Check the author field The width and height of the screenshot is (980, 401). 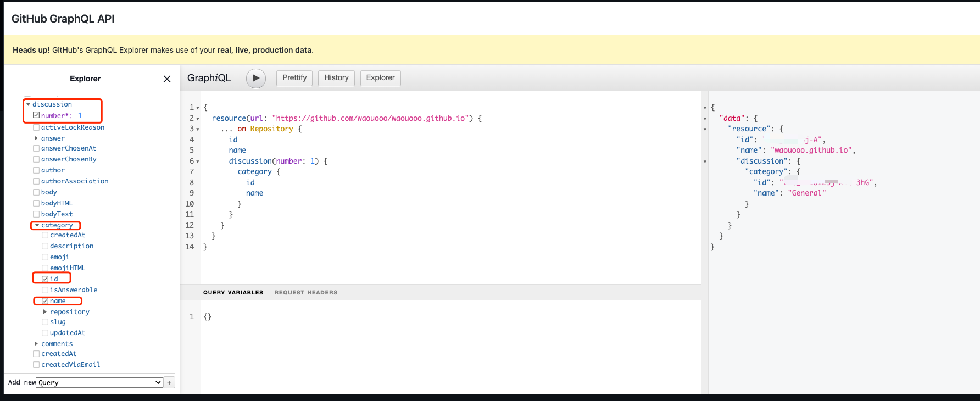pyautogui.click(x=36, y=170)
